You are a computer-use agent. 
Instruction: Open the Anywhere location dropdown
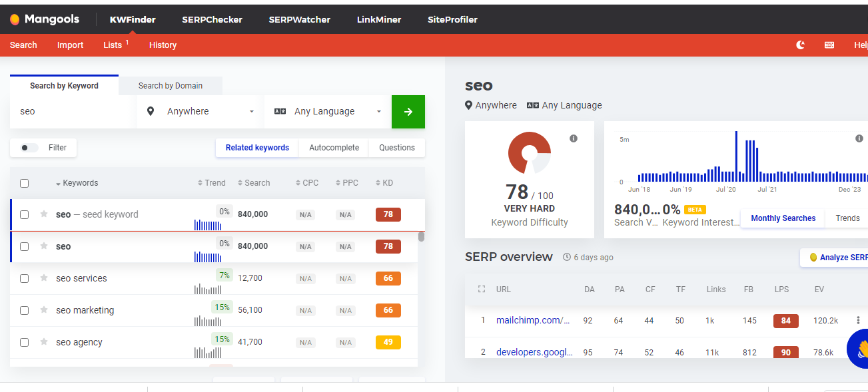coord(201,112)
